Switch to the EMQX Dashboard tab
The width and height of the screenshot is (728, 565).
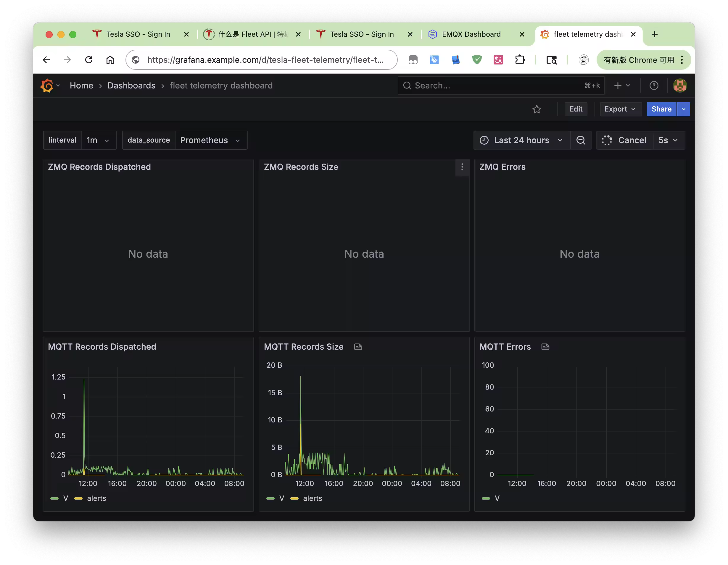(472, 34)
